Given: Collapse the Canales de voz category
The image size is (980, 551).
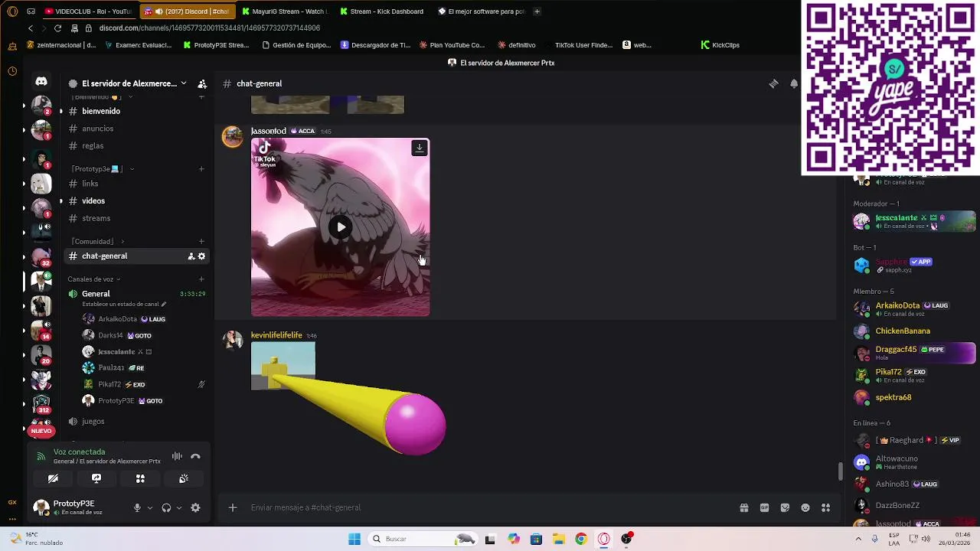Looking at the screenshot, I should (94, 279).
